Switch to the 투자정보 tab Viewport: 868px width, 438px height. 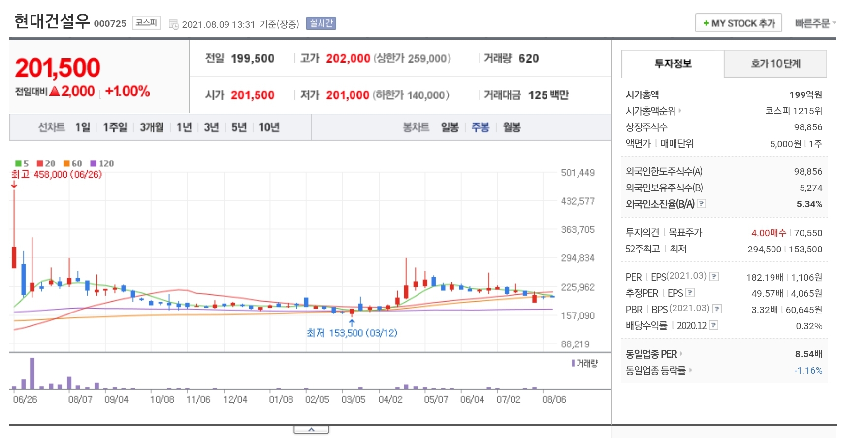(x=673, y=63)
